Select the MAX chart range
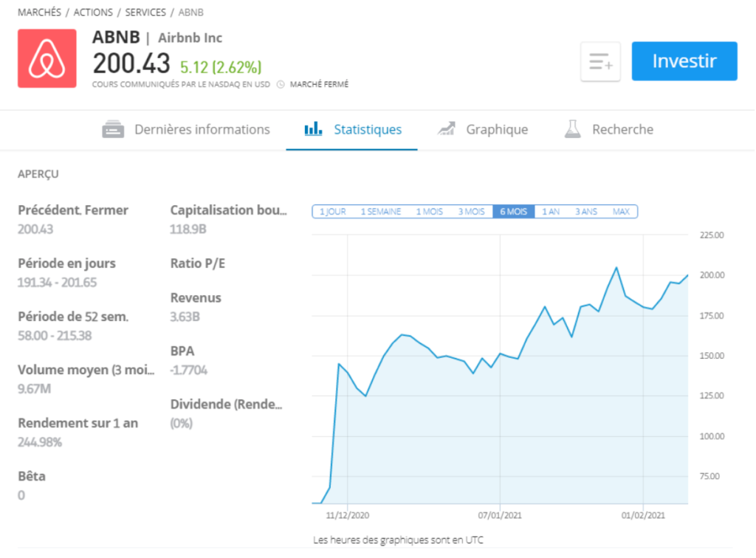This screenshot has width=756, height=558. click(621, 212)
